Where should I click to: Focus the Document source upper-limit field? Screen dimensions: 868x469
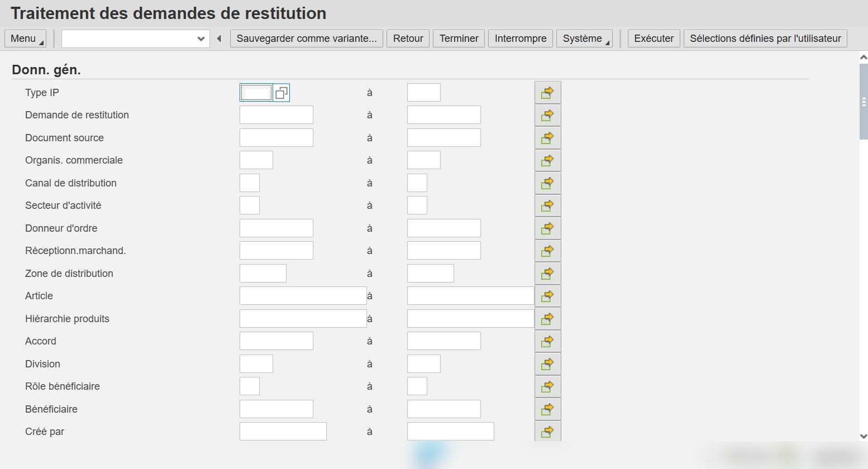(444, 138)
